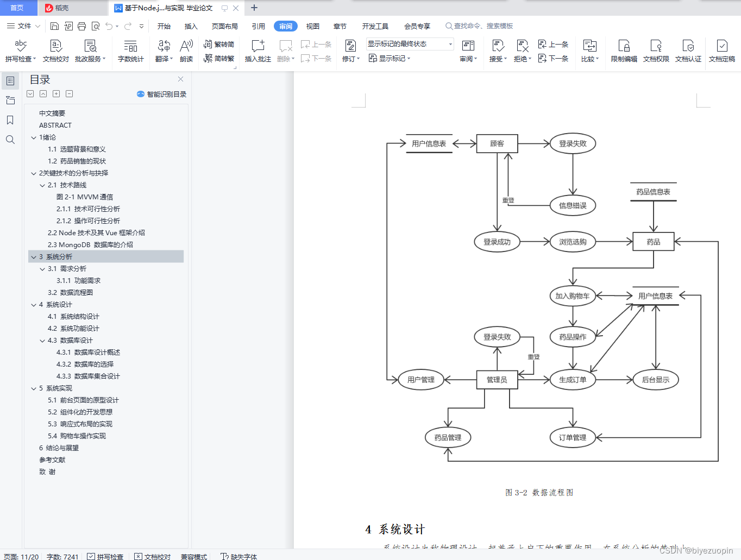741x560 pixels.
Task: Open the bookmark sidebar panel icon
Action: [10, 120]
